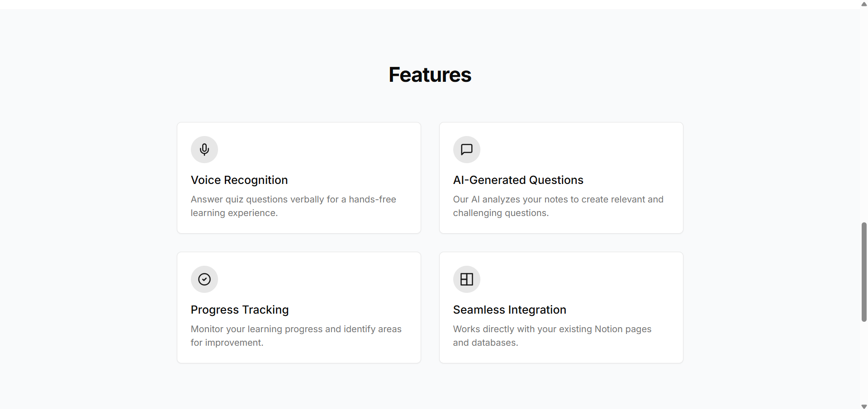
Task: Click the layout grid icon for Seamless Integration
Action: [x=467, y=279]
